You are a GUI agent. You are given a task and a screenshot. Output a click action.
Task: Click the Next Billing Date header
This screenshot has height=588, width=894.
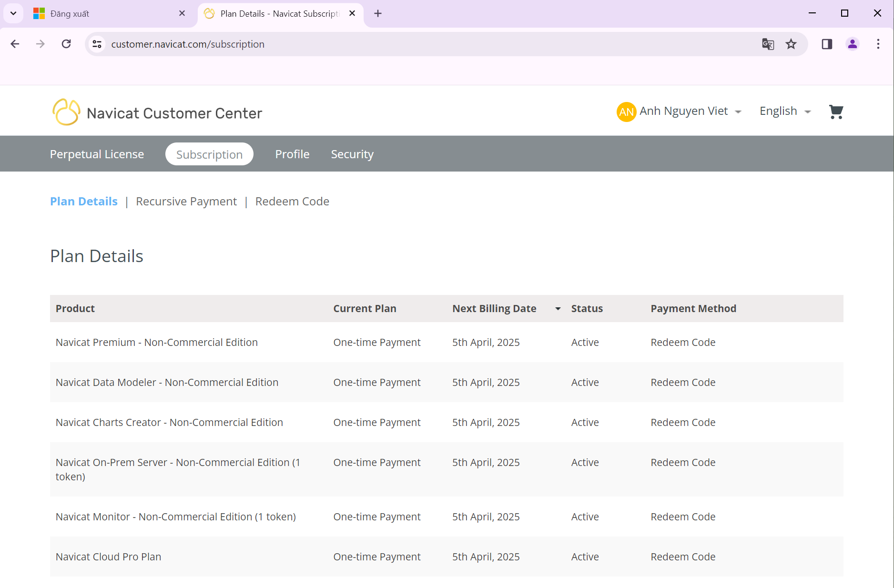click(x=494, y=309)
